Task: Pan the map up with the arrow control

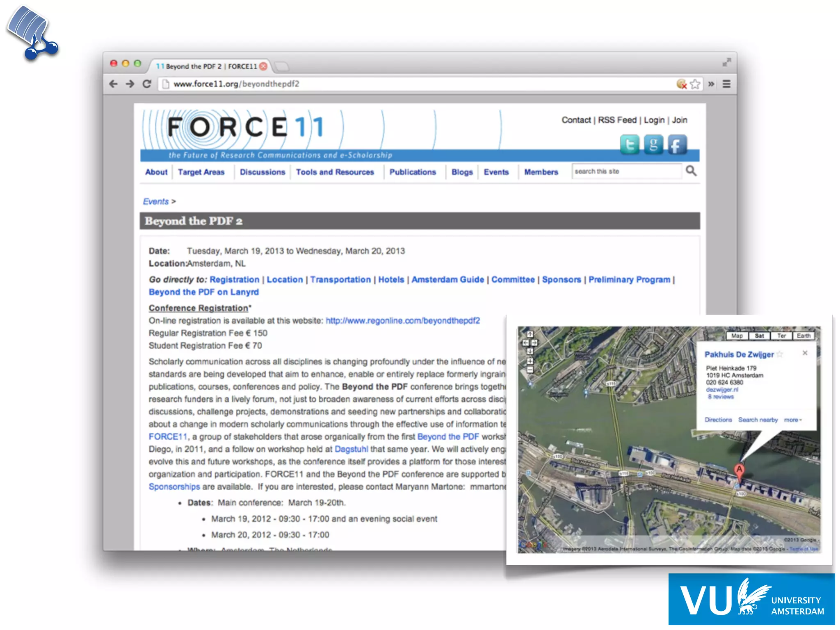Action: (530, 334)
